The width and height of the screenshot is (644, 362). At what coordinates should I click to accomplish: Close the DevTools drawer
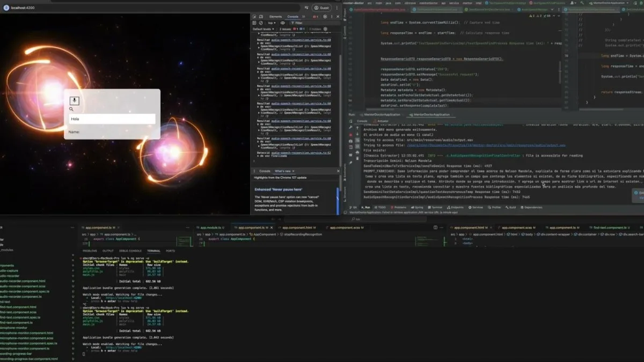pyautogui.click(x=338, y=171)
